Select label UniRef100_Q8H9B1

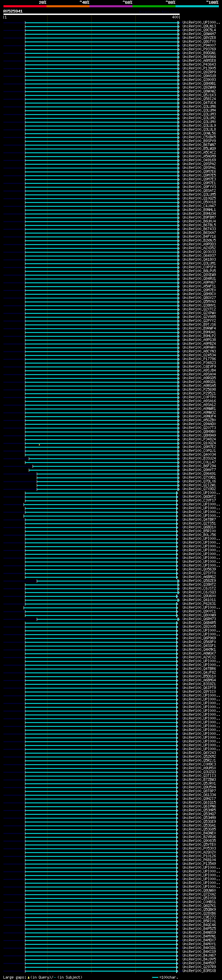pyautogui.click(x=199, y=83)
